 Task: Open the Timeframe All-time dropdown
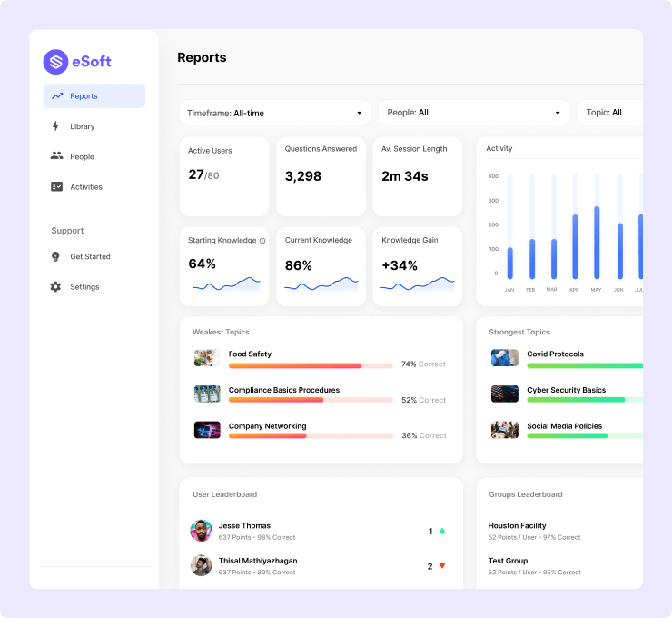[x=274, y=113]
